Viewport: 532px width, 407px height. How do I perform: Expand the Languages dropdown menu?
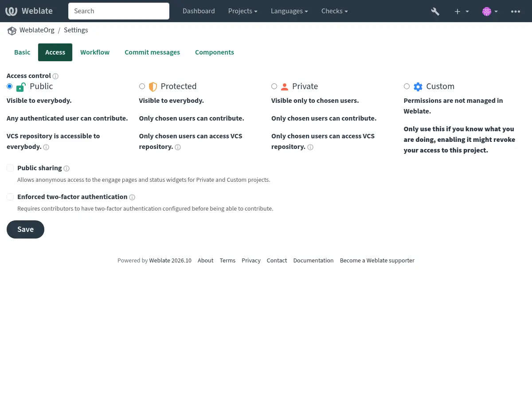click(x=289, y=11)
